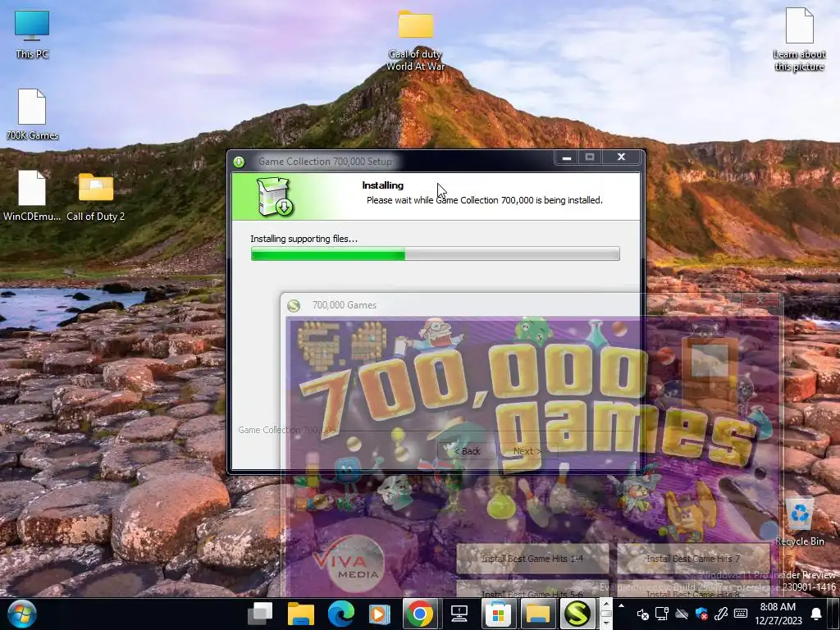Click the pen tray icon
This screenshot has width=840, height=630.
tap(721, 614)
